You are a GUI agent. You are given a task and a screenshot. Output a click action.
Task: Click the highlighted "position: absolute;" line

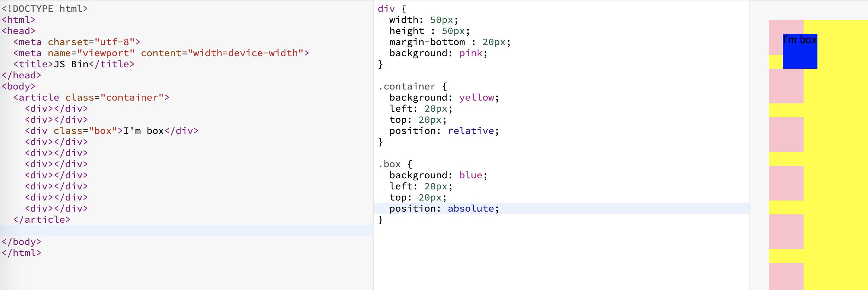click(x=561, y=208)
